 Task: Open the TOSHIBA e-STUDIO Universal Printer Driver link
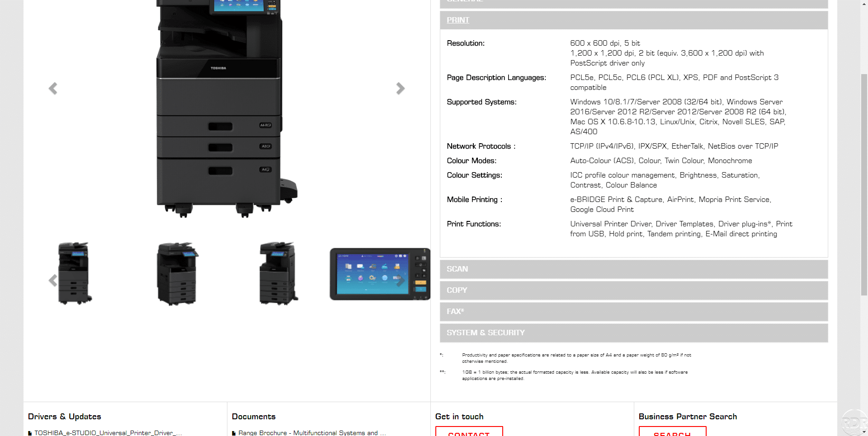tap(108, 433)
